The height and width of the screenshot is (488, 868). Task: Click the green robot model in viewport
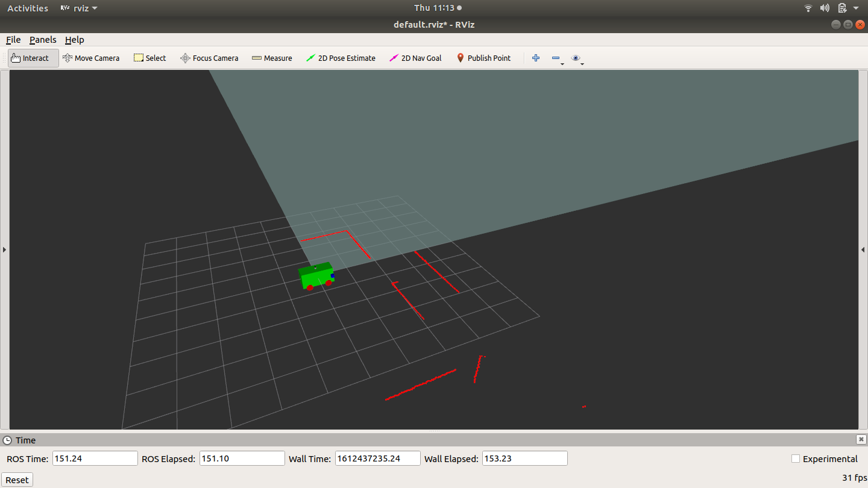pos(316,276)
